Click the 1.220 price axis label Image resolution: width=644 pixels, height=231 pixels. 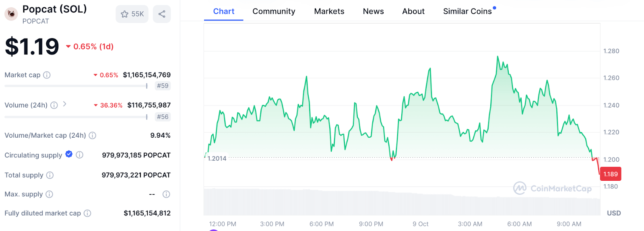[611, 132]
